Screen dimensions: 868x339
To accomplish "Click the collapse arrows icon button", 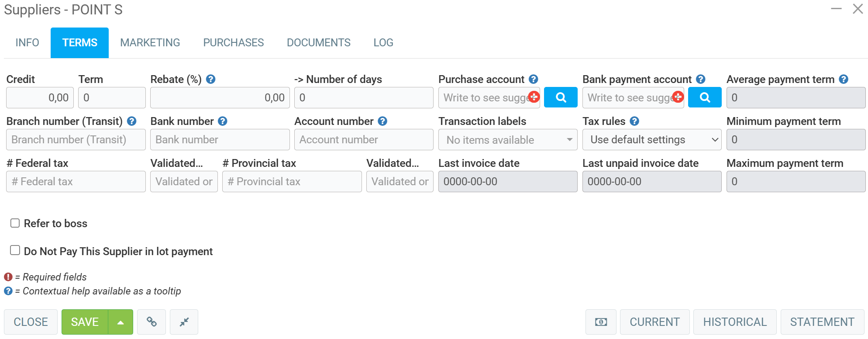I will pos(184,322).
